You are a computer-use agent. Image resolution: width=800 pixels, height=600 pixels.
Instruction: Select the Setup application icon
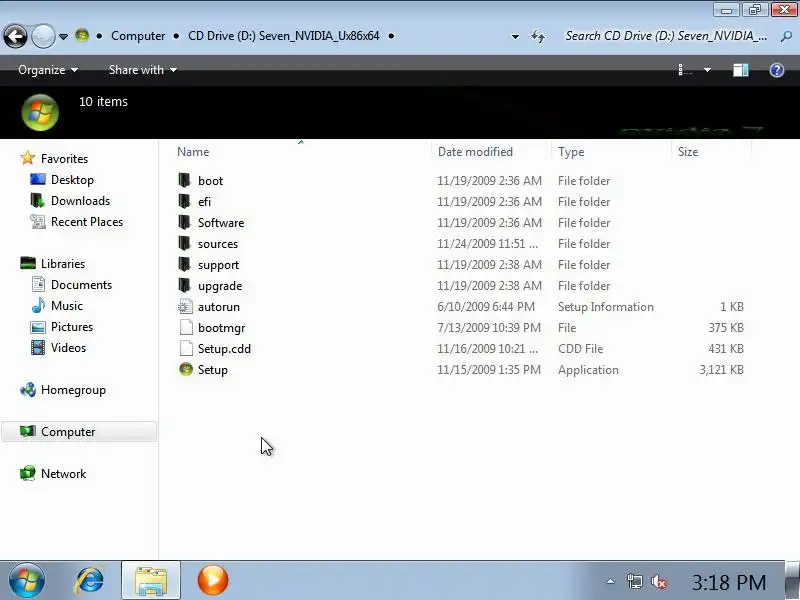186,369
